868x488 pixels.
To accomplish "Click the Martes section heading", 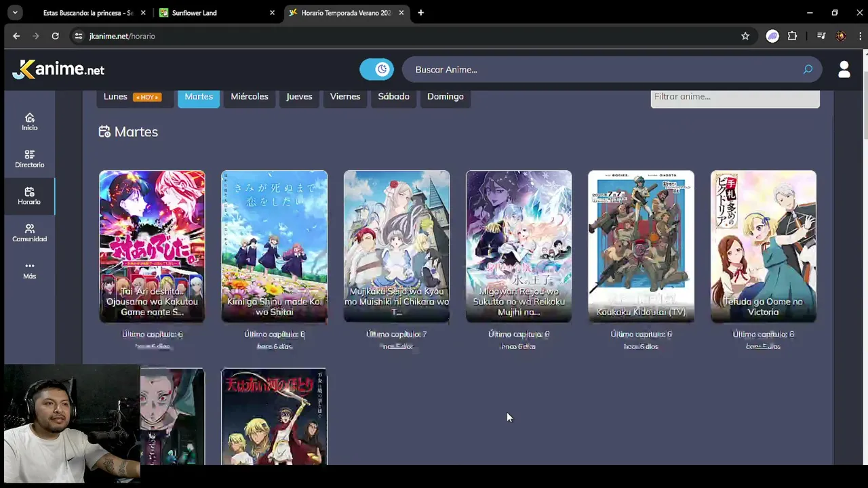I will point(128,131).
